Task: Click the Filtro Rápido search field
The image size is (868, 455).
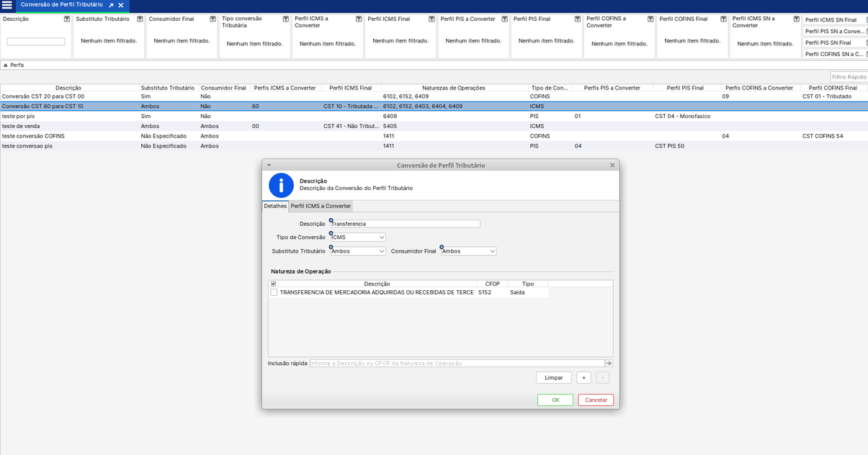Action: click(x=849, y=77)
